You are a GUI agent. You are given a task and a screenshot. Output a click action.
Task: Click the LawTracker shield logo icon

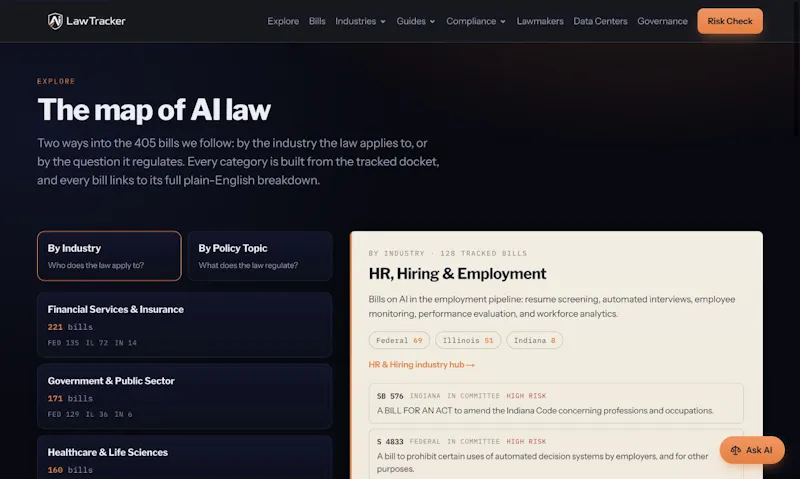point(55,21)
